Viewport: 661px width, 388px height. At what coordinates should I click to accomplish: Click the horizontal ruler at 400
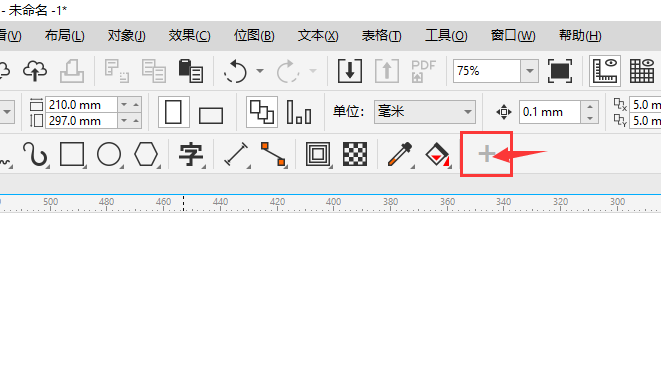pos(333,203)
